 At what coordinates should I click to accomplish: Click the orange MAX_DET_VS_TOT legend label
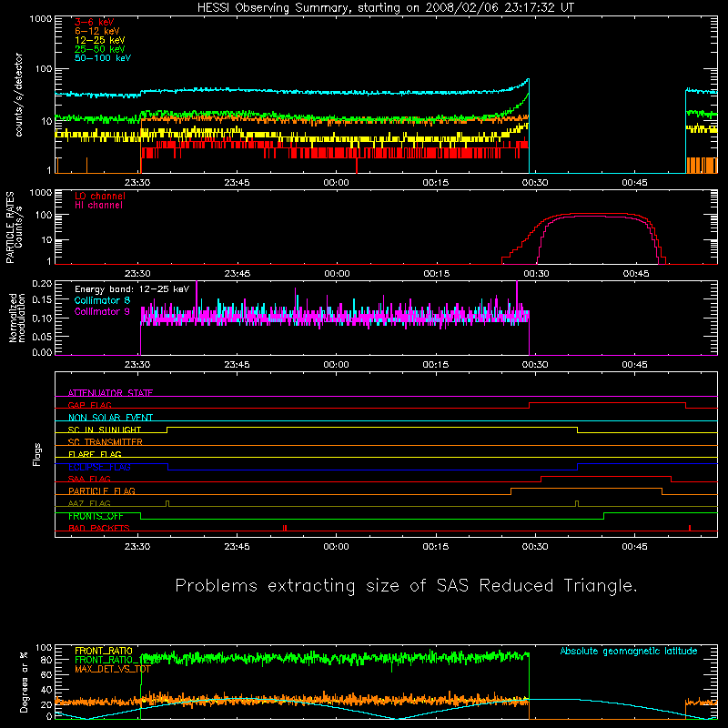[113, 669]
